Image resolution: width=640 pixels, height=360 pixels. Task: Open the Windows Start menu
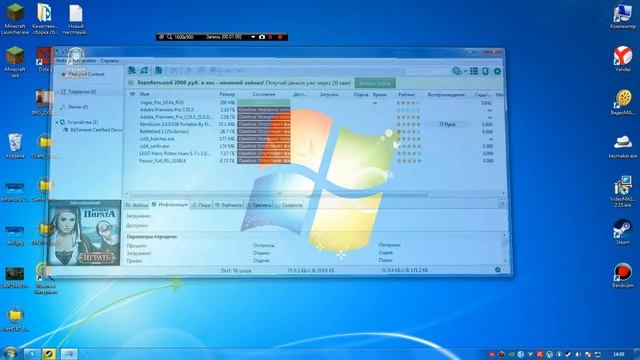click(x=10, y=353)
